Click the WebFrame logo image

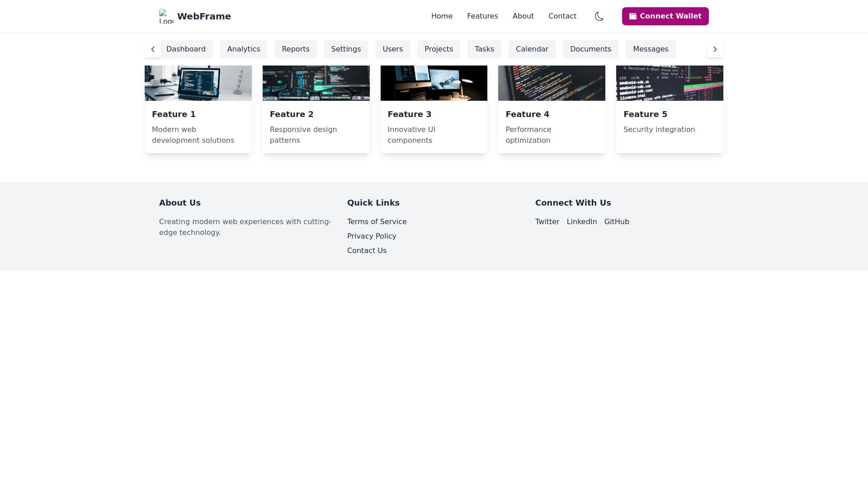[x=166, y=16]
